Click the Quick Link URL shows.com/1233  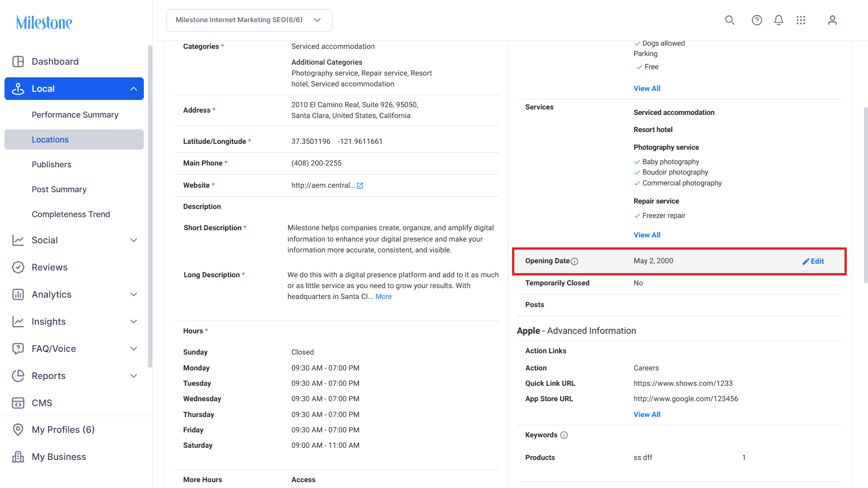[x=683, y=384]
